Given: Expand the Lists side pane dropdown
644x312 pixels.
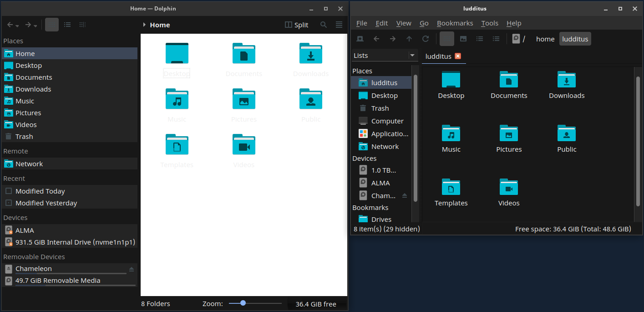Looking at the screenshot, I should pyautogui.click(x=412, y=56).
